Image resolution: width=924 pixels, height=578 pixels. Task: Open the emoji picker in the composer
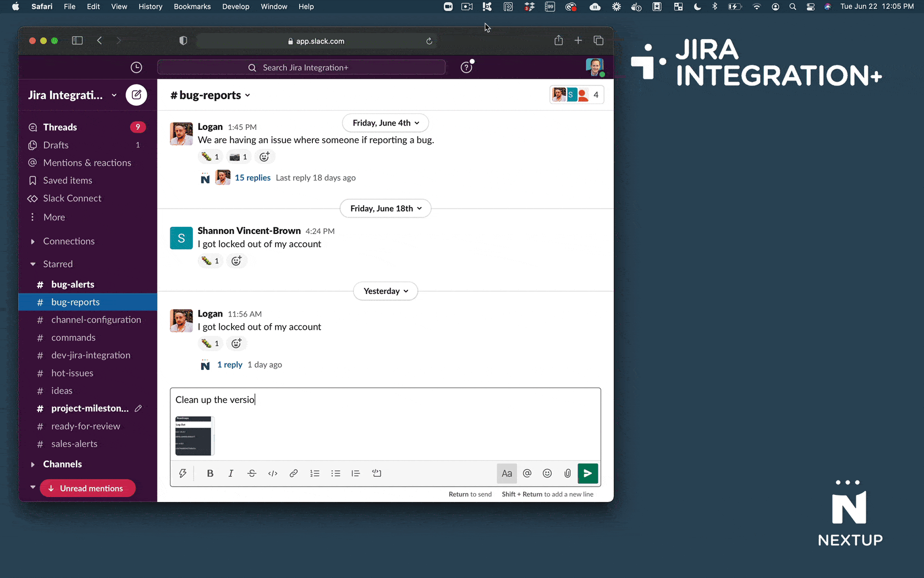point(547,473)
